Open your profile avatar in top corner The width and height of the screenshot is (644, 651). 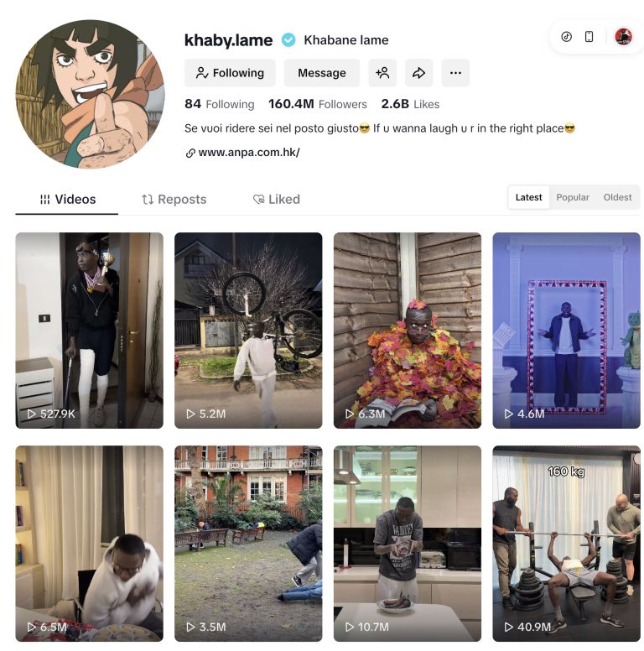[623, 37]
